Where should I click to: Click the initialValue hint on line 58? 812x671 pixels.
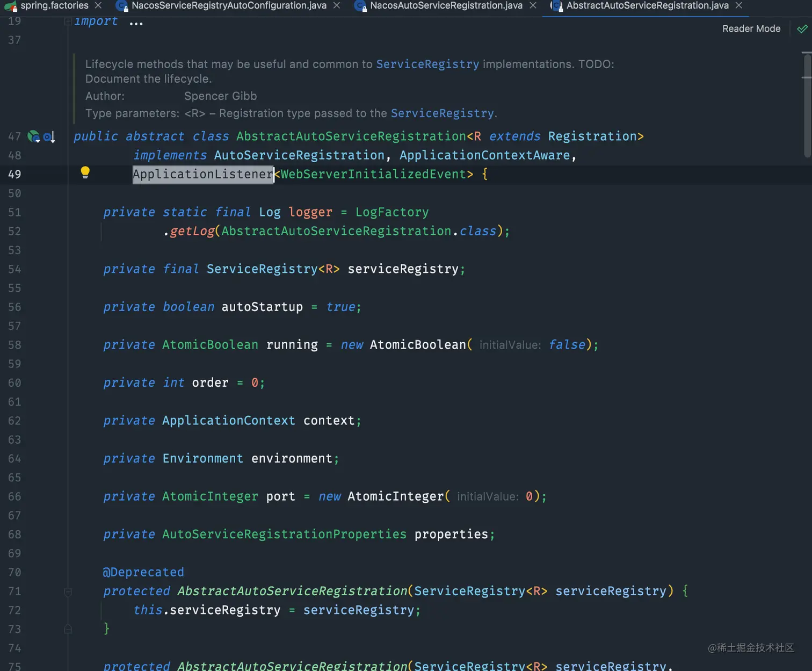click(510, 345)
